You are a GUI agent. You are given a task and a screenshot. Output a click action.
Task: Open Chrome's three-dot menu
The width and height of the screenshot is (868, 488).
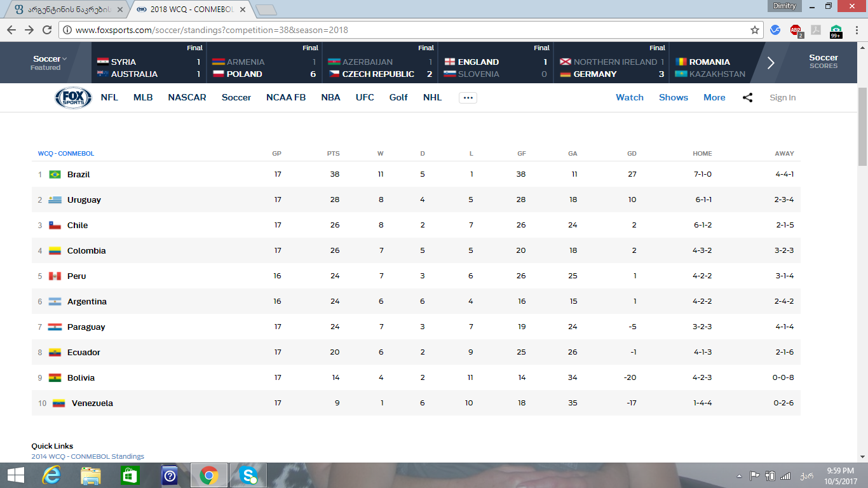pos(856,30)
